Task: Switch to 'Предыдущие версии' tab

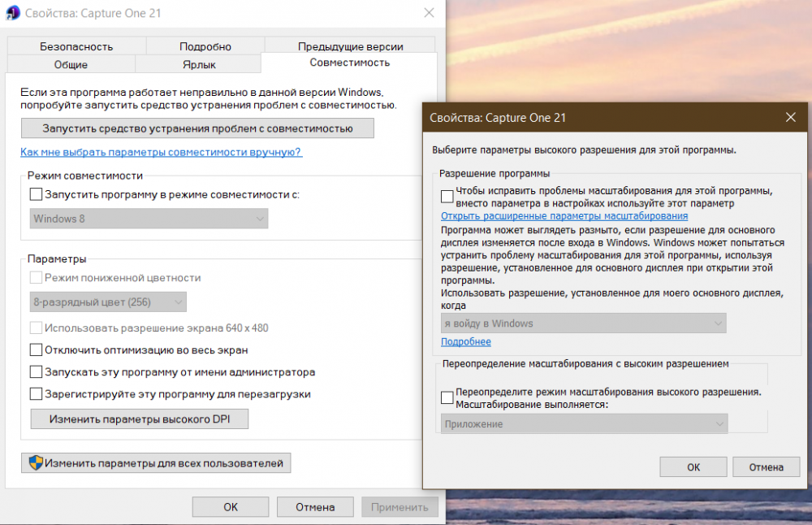Action: 350,46
